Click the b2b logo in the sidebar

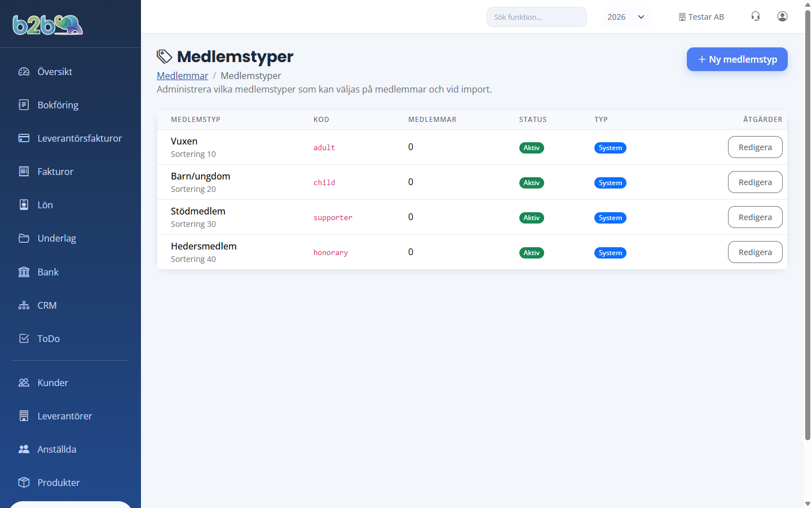click(48, 24)
